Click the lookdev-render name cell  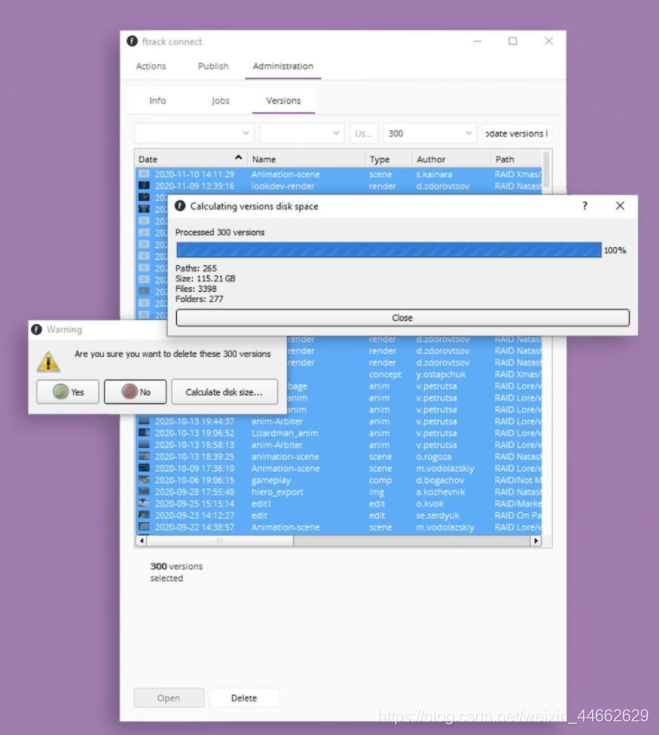point(283,186)
